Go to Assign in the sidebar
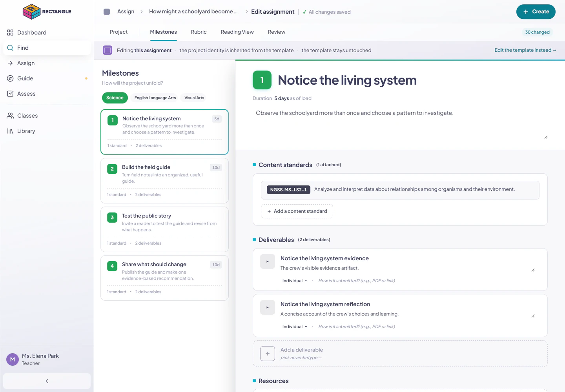This screenshot has width=565, height=392. (47, 63)
